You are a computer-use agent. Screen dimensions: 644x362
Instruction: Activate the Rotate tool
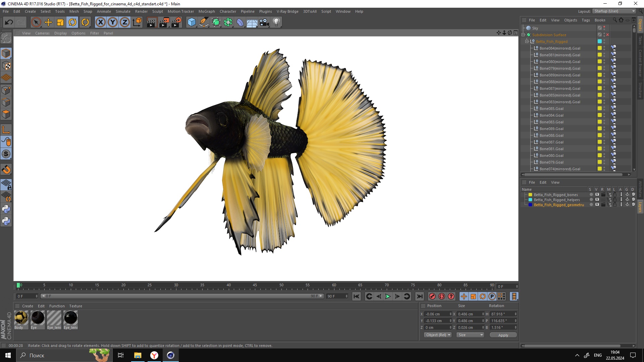coord(72,22)
